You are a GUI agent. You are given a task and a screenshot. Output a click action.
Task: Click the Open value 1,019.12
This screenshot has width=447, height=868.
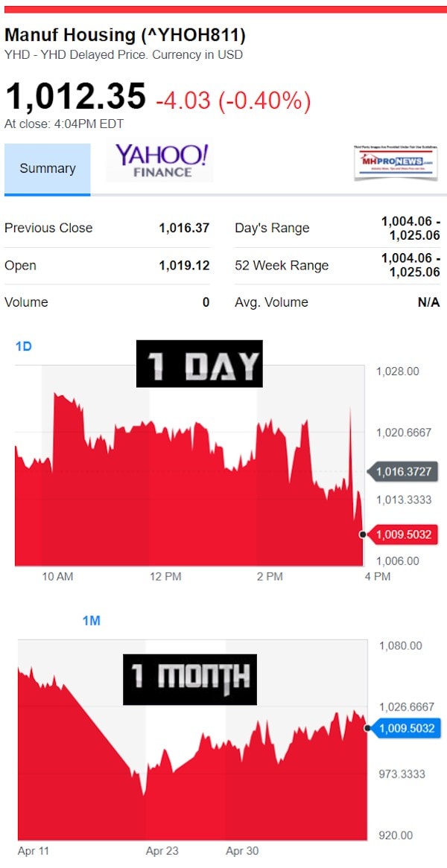(x=184, y=266)
